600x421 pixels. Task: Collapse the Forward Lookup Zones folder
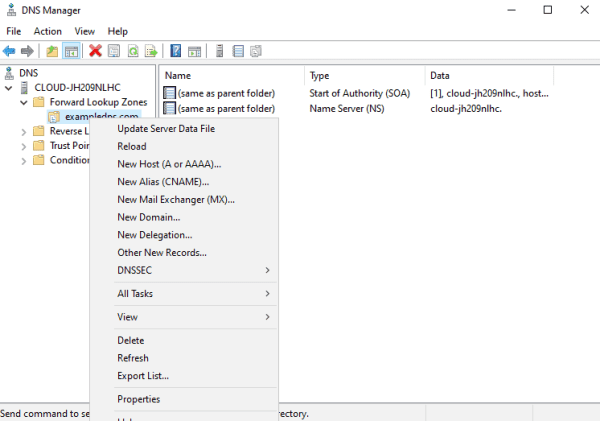click(24, 103)
